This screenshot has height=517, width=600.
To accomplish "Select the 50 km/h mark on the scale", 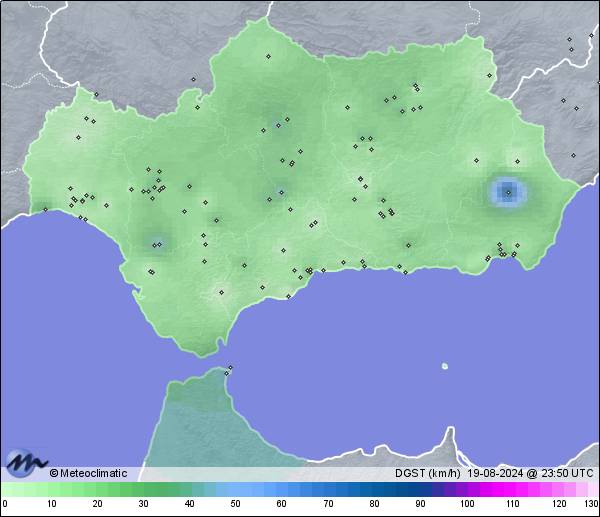I will [x=234, y=503].
